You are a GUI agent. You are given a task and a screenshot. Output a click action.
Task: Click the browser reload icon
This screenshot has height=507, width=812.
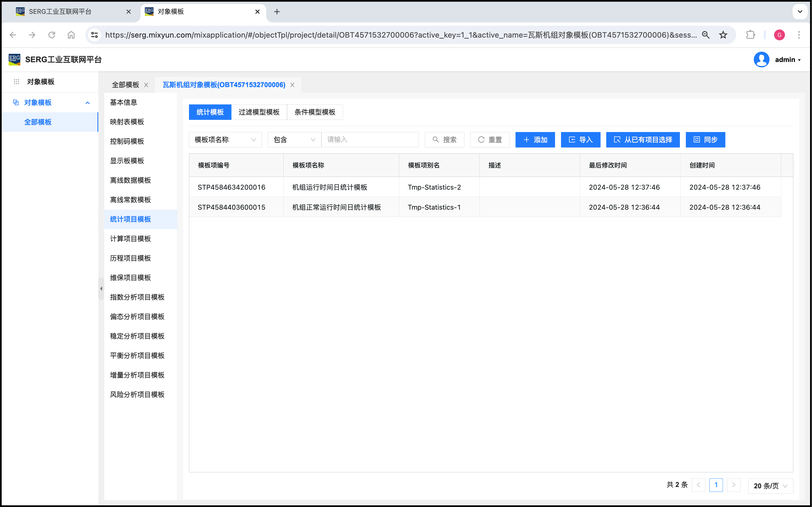[52, 35]
